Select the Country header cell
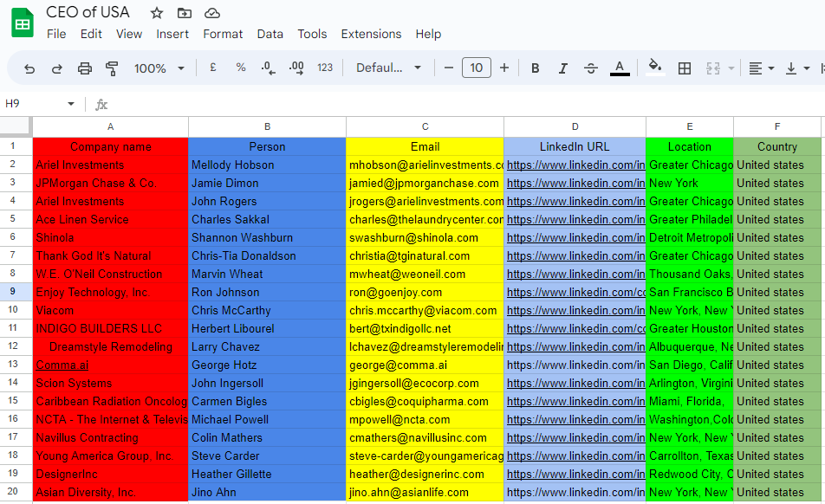Image resolution: width=825 pixels, height=504 pixels. pos(777,146)
